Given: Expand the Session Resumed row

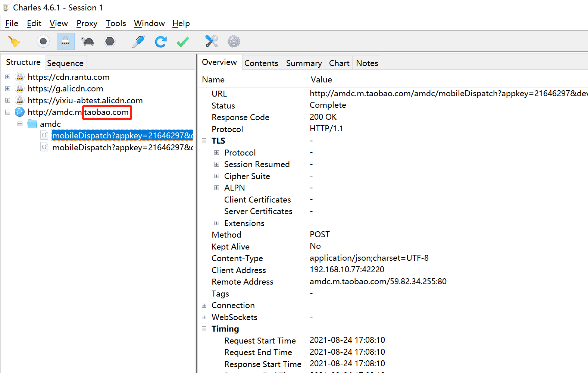Looking at the screenshot, I should click(216, 164).
